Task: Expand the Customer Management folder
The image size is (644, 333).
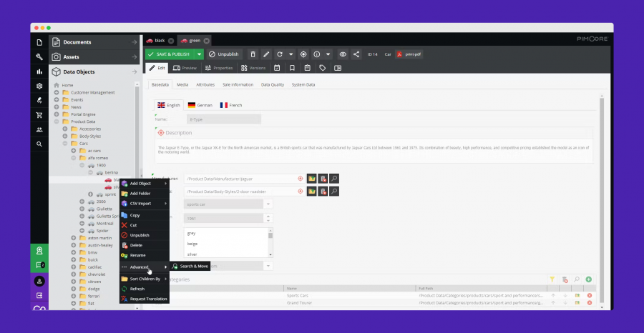Action: pyautogui.click(x=57, y=93)
